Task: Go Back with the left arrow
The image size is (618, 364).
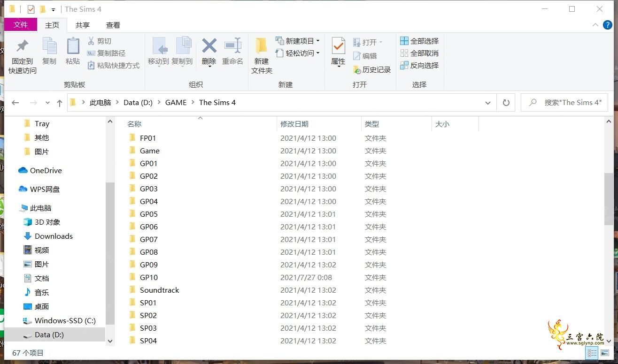Action: [15, 103]
